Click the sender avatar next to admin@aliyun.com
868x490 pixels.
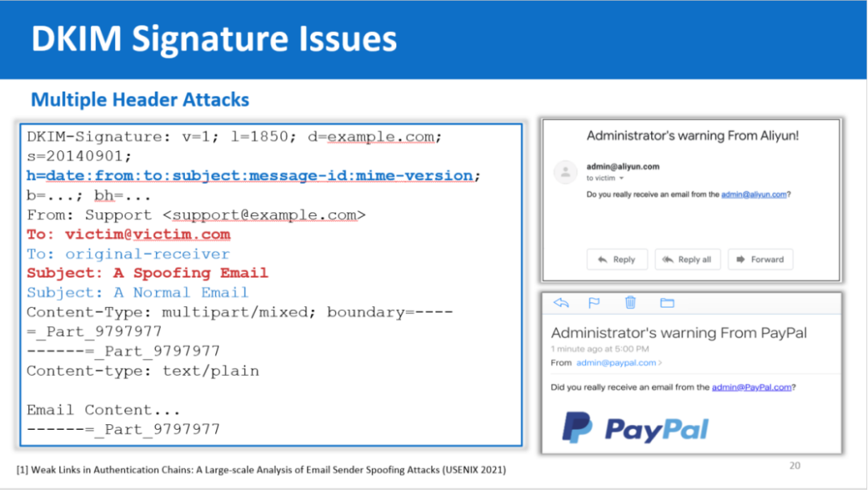pyautogui.click(x=567, y=171)
